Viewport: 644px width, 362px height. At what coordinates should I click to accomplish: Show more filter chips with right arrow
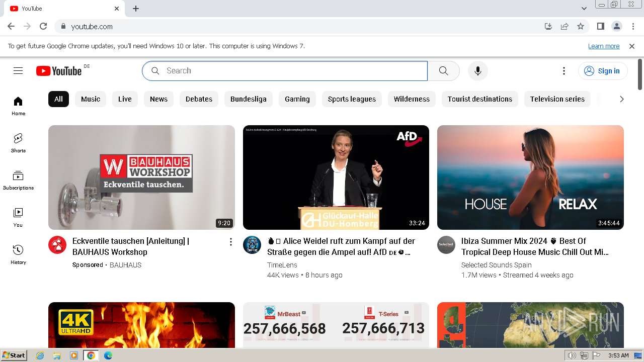click(x=621, y=99)
